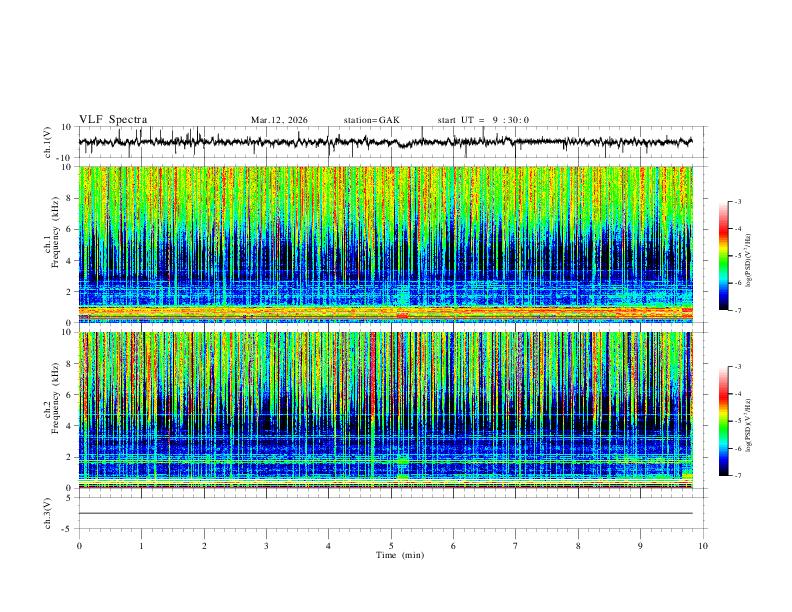Image resolution: width=792 pixels, height=612 pixels.
Task: Click the ch.2 PSD color scale bar
Action: [723, 421]
